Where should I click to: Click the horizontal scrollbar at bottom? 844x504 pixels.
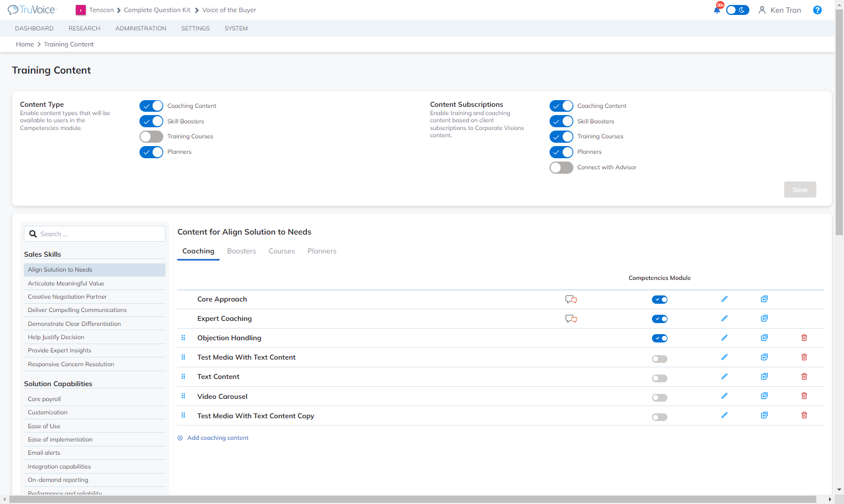[413, 499]
